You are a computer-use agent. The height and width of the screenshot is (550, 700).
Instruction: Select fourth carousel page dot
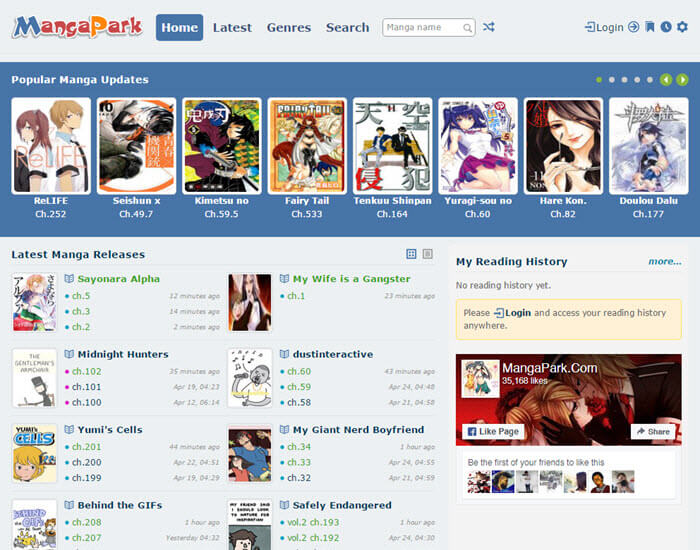(x=637, y=80)
